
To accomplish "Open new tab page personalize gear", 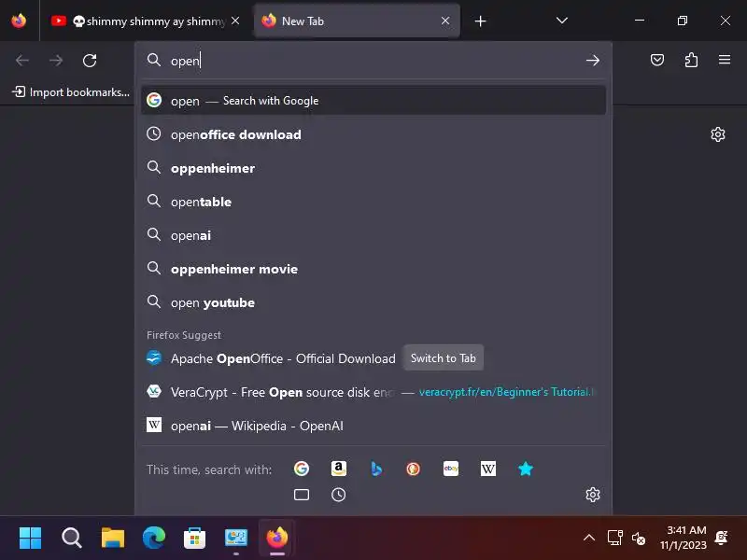I will [x=718, y=134].
